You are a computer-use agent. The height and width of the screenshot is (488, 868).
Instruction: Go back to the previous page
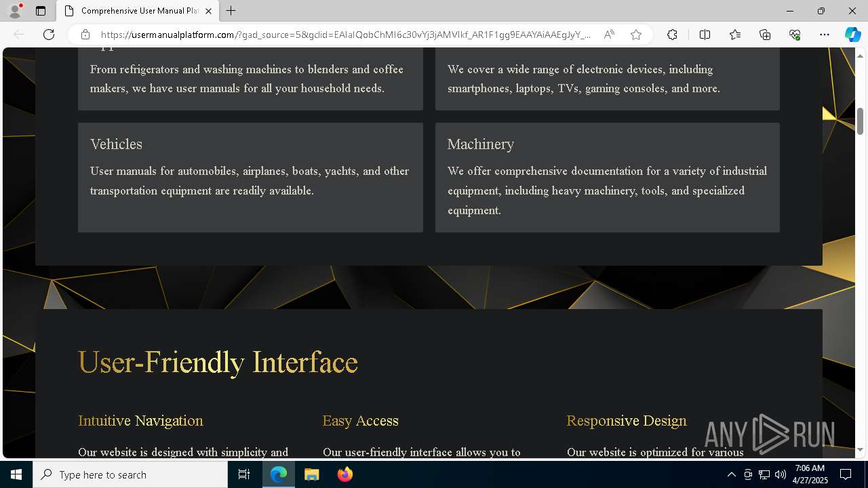[x=19, y=35]
